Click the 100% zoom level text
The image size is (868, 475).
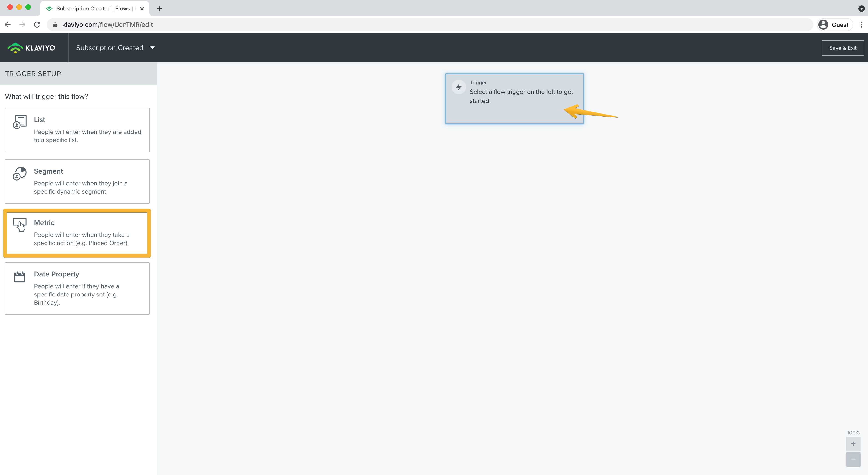[x=853, y=432]
